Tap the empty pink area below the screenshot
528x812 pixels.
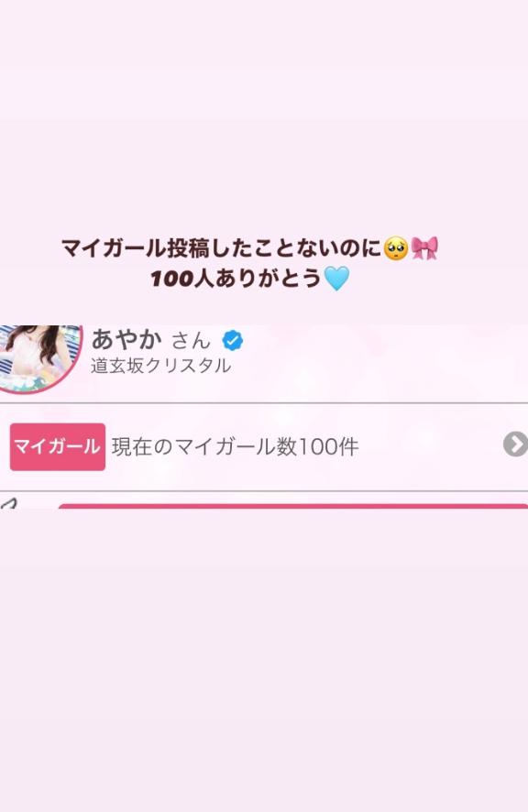click(264, 660)
